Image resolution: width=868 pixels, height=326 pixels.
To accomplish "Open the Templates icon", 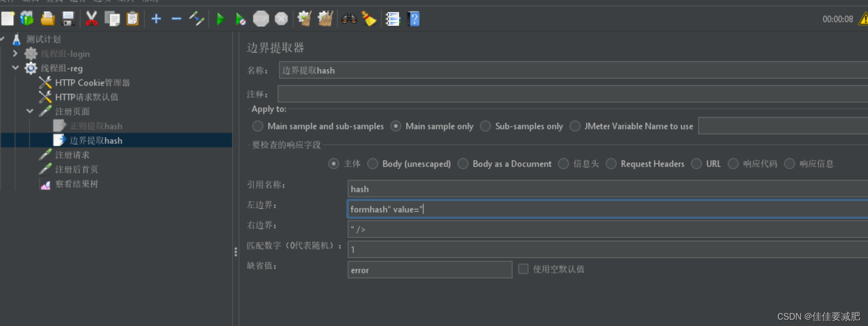I will [27, 19].
